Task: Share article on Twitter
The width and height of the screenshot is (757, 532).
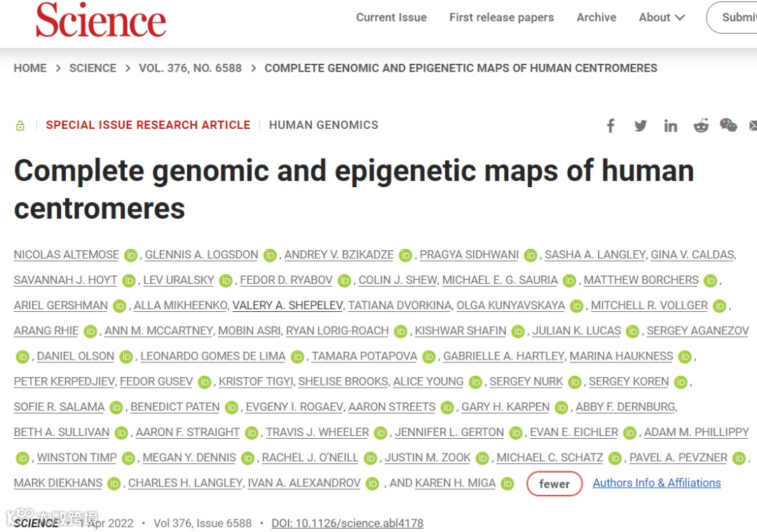Action: pos(641,125)
